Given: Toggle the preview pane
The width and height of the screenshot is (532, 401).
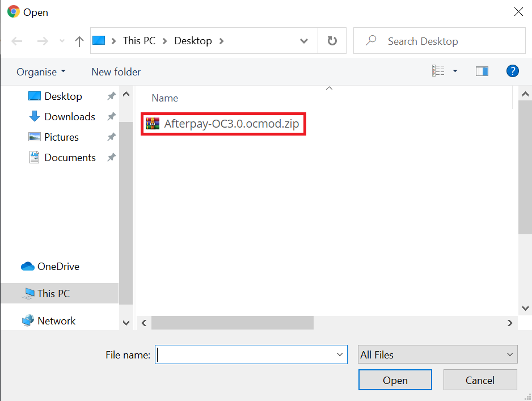Looking at the screenshot, I should pos(482,71).
